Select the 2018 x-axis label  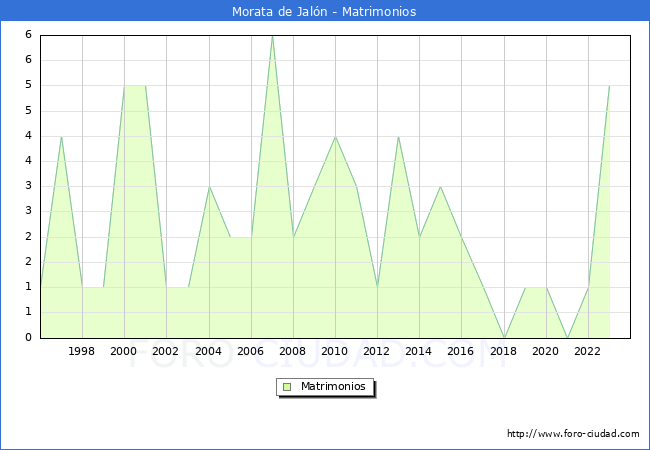(x=503, y=351)
